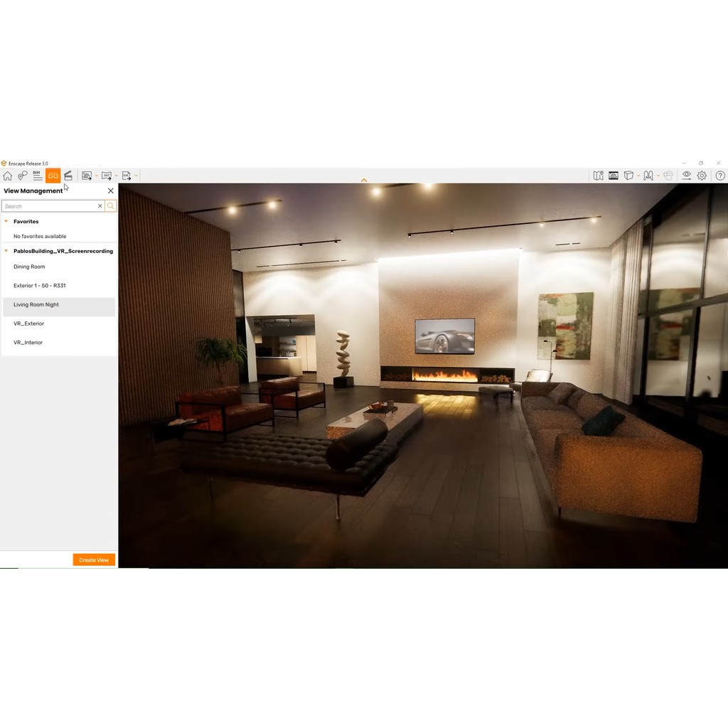
Task: Collapse the PablosBuilding_VR_Screenrecording group
Action: 6,251
